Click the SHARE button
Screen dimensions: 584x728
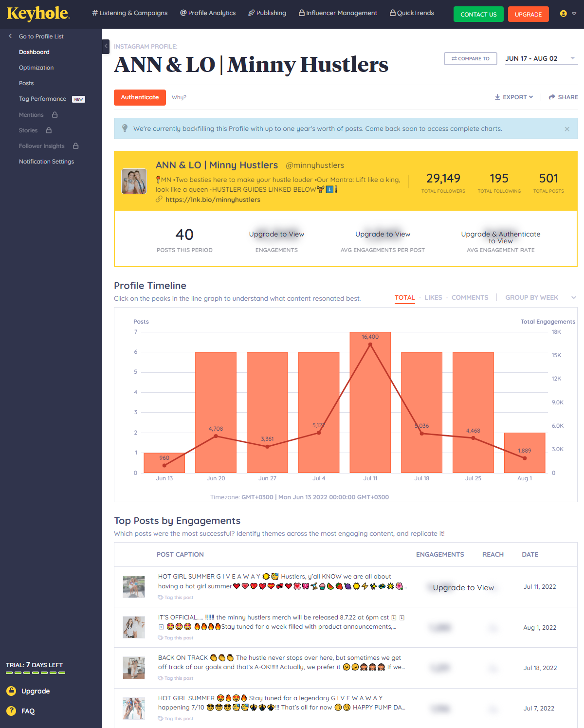563,97
